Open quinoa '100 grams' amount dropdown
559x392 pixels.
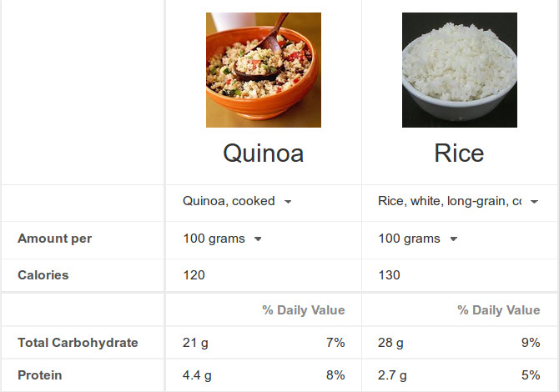pos(223,239)
